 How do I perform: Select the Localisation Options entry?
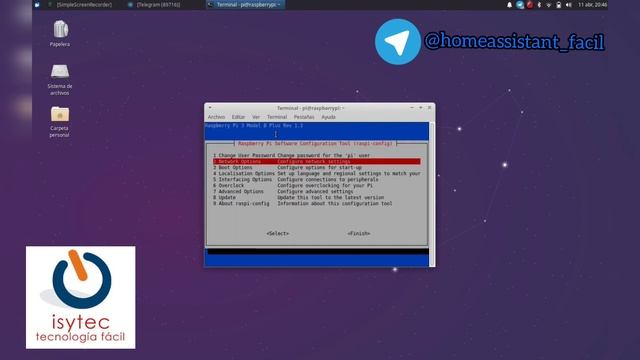316,173
